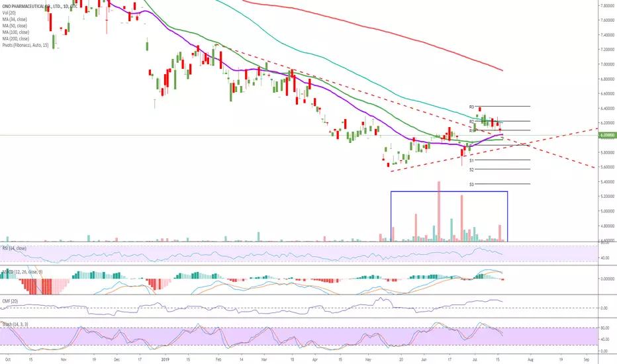Click the Jun label on time axis
The width and height of the screenshot is (617, 364).
coord(424,359)
